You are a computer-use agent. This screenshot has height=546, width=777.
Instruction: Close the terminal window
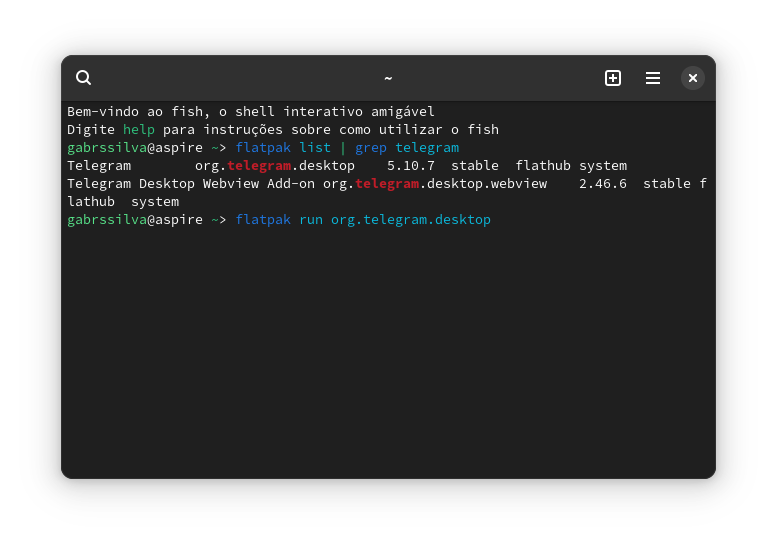(693, 78)
